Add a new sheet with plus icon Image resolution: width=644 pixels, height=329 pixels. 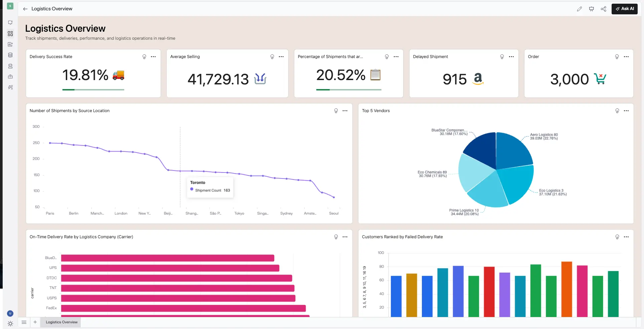(x=35, y=322)
